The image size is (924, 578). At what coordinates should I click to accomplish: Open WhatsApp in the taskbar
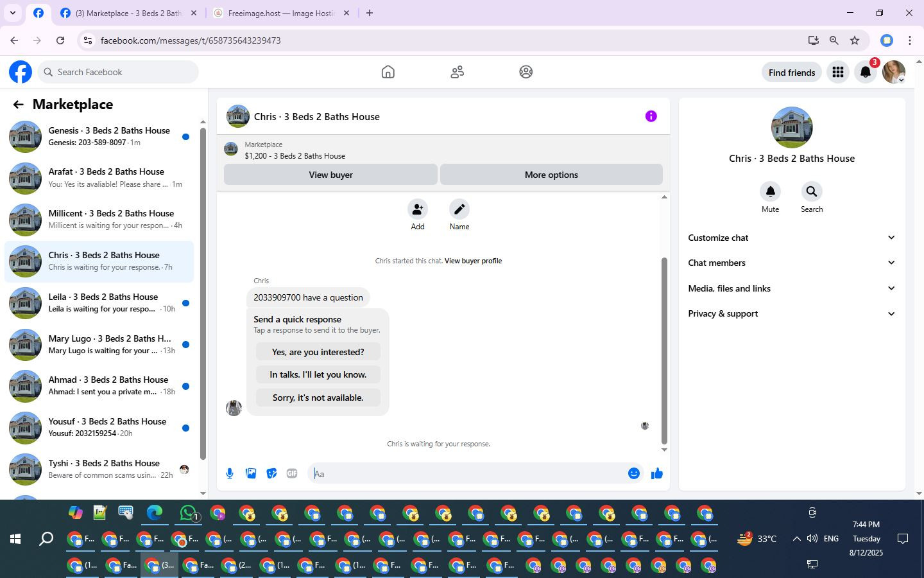pyautogui.click(x=189, y=513)
